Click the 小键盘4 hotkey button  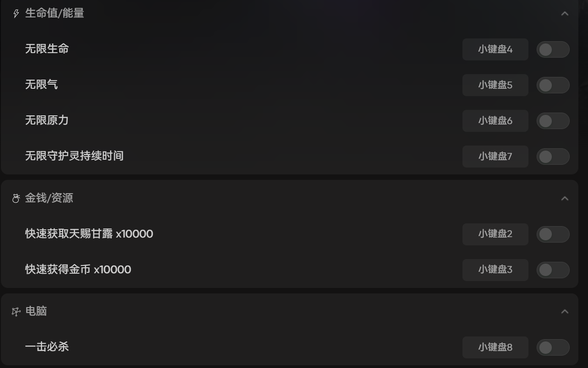[495, 49]
